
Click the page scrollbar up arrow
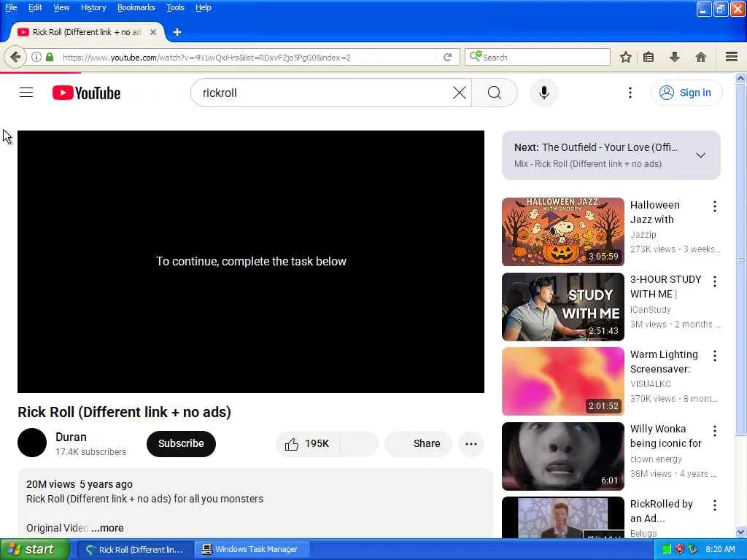(741, 78)
